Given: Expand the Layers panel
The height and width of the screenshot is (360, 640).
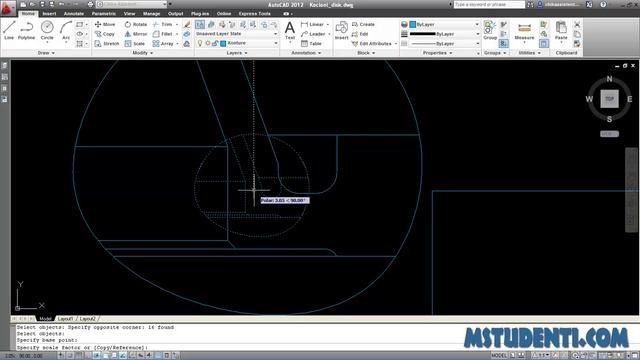Looking at the screenshot, I should coord(237,53).
